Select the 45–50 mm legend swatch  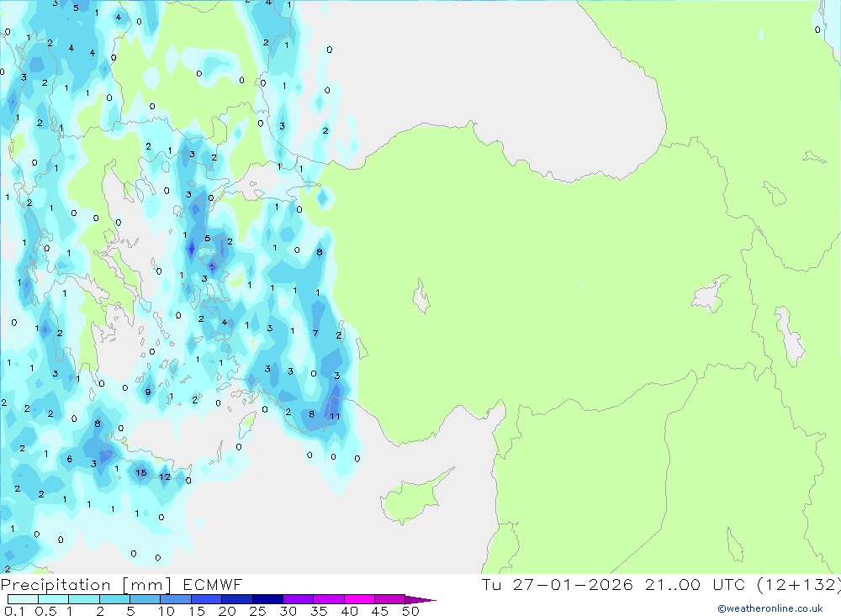click(x=390, y=599)
